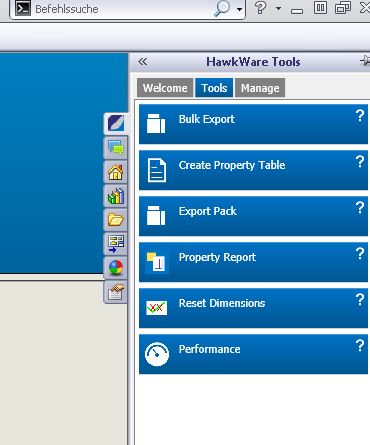Open the house Resources sidebar tab
Image resolution: width=370 pixels, height=445 pixels.
point(116,172)
